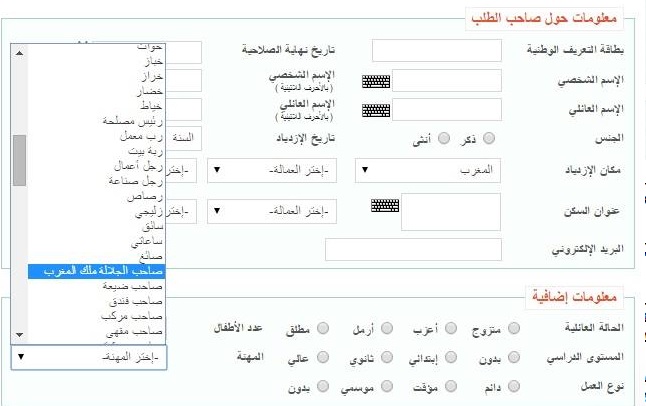Image resolution: width=646 pixels, height=406 pixels.
Task: Open virtual keyboard for عنوان السكن field
Action: tap(384, 206)
